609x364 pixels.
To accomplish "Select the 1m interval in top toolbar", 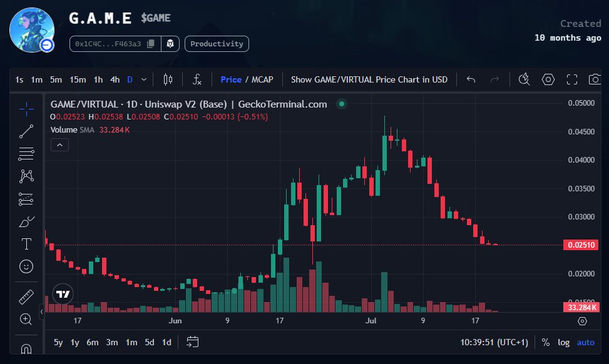I will coord(36,79).
